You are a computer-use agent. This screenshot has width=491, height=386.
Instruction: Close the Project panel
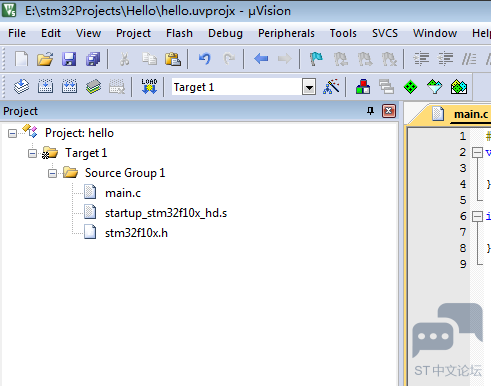pos(389,111)
